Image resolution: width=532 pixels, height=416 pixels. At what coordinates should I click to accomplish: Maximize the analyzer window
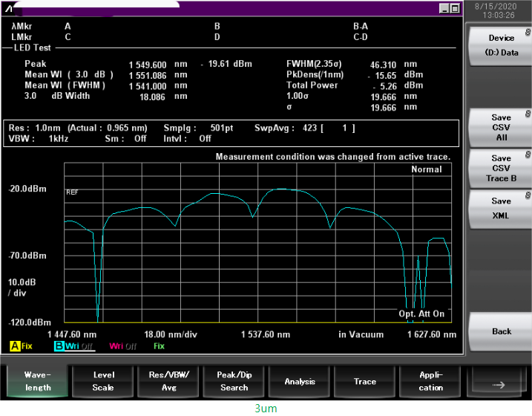tap(455, 8)
